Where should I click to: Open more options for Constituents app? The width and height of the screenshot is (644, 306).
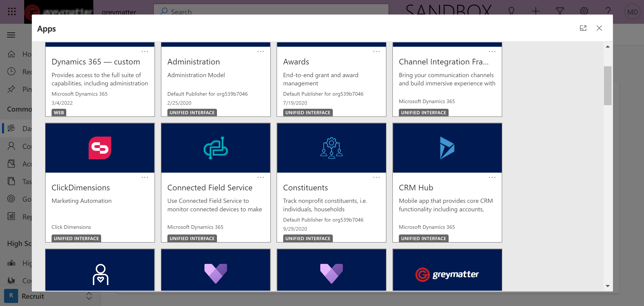coord(376,177)
